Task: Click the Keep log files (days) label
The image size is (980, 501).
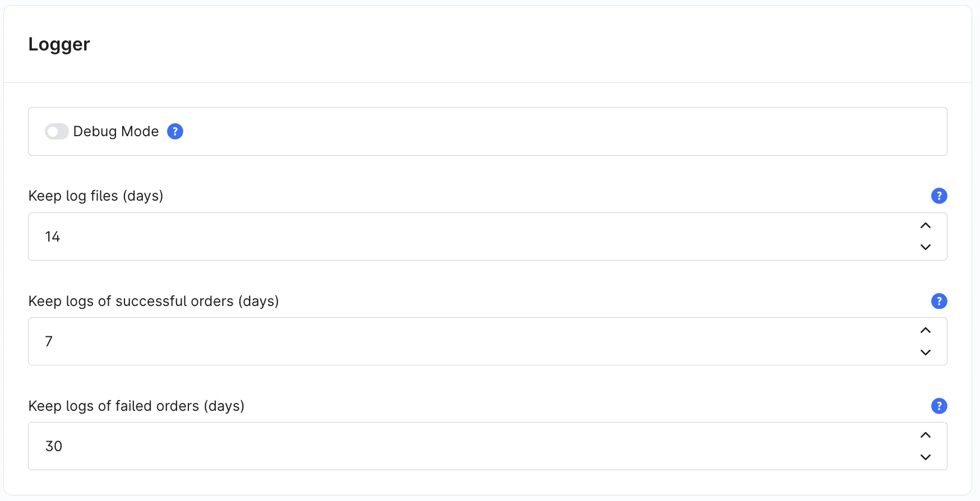Action: click(x=96, y=196)
